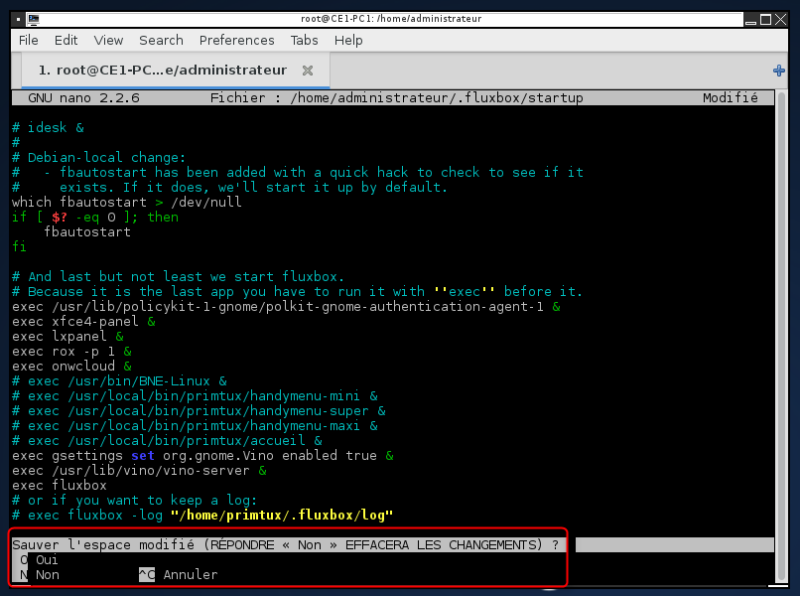Minimize the terminal window
Image resolution: width=800 pixels, height=596 pixels.
pyautogui.click(x=751, y=19)
